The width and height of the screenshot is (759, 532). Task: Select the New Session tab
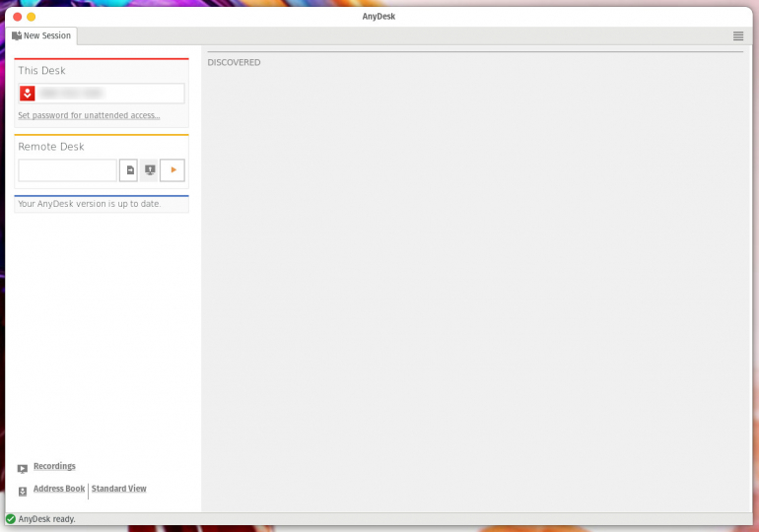point(41,35)
